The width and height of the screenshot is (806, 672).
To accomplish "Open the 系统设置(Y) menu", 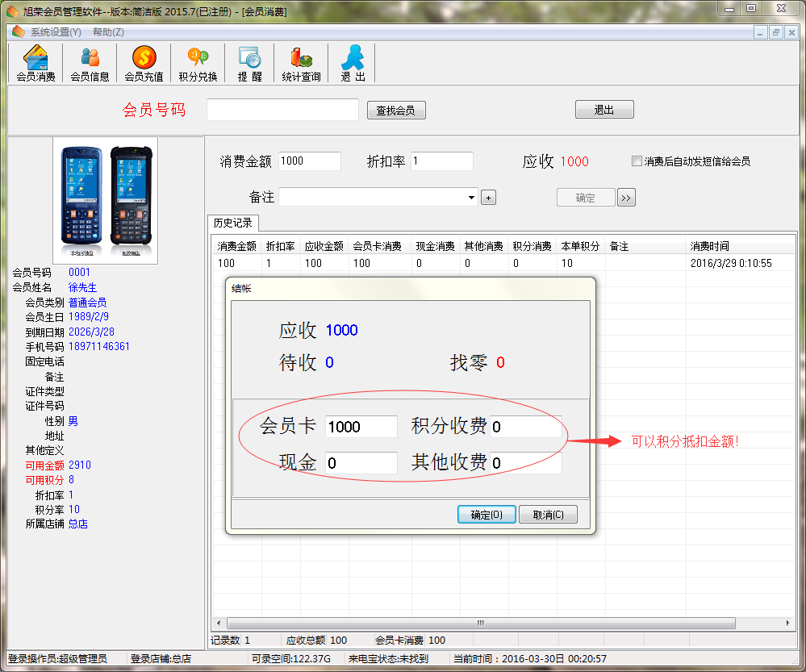I will [x=56, y=32].
